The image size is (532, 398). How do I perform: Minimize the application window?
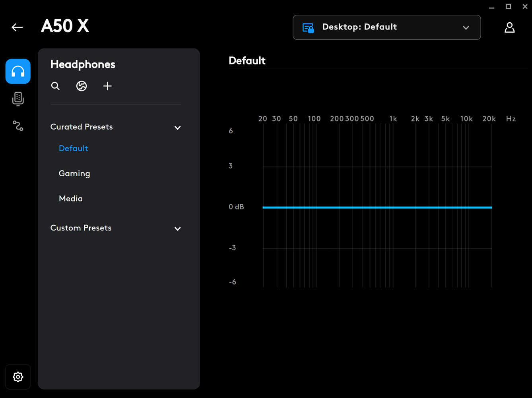click(x=492, y=7)
